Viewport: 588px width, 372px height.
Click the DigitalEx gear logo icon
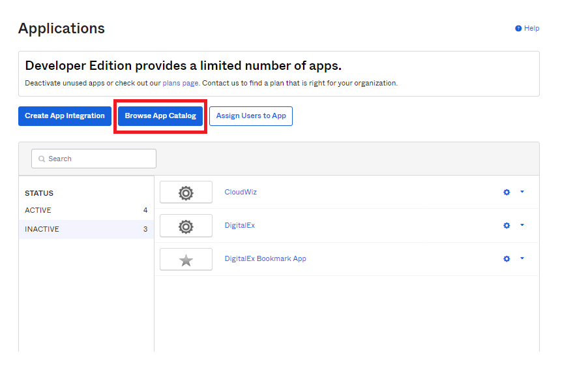point(186,226)
